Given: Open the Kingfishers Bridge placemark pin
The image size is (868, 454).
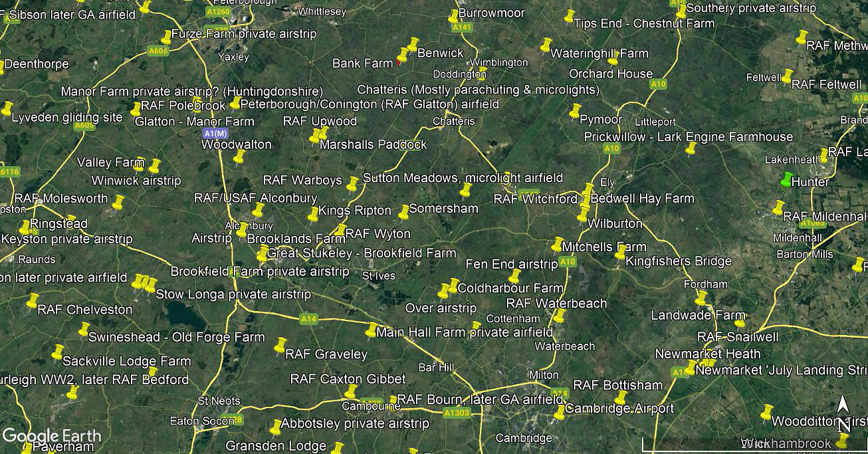Looking at the screenshot, I should coord(620,252).
